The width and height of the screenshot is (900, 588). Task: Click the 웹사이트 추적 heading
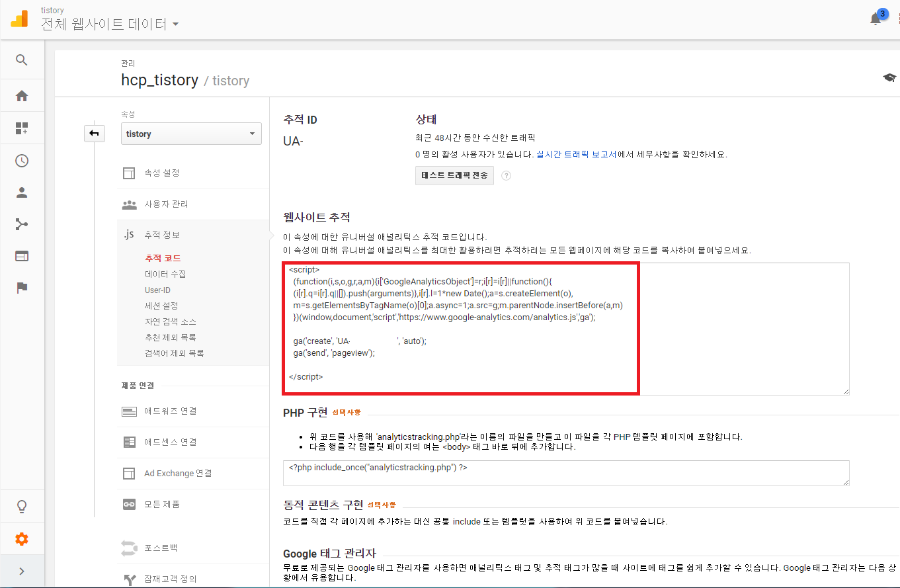pyautogui.click(x=316, y=218)
